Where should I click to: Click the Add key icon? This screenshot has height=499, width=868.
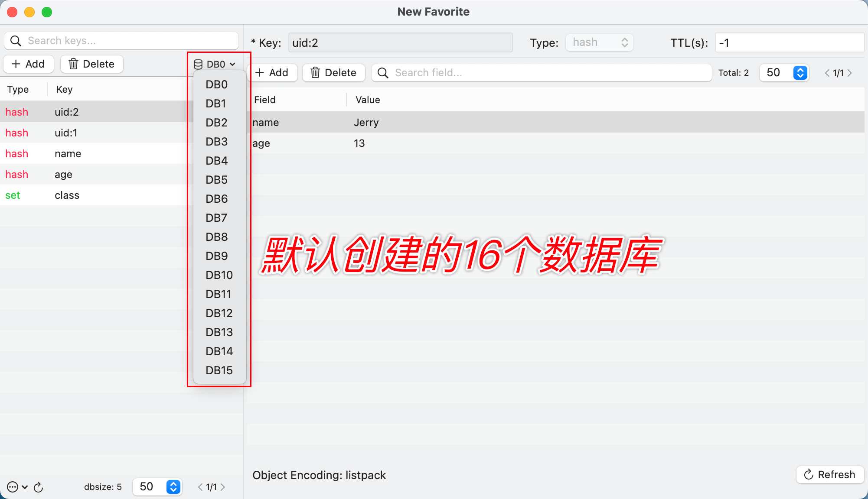point(27,64)
